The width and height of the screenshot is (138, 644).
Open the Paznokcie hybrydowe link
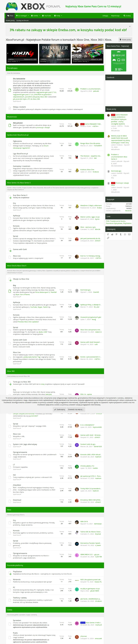114,223
